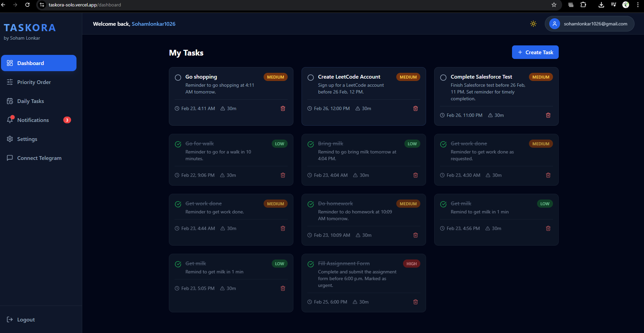Delete the Fill Assignment Form task

pos(416,301)
